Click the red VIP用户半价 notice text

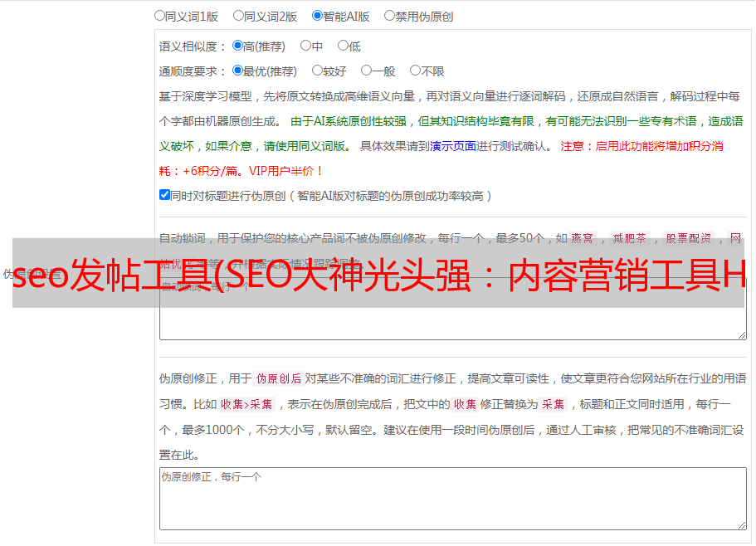(286, 171)
